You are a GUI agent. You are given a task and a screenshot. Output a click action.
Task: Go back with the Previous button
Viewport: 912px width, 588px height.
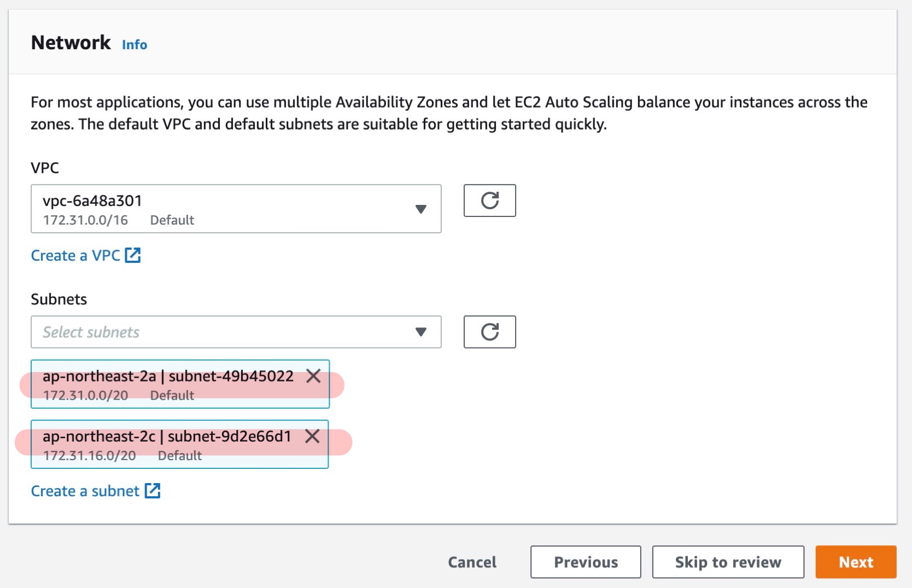pyautogui.click(x=586, y=562)
